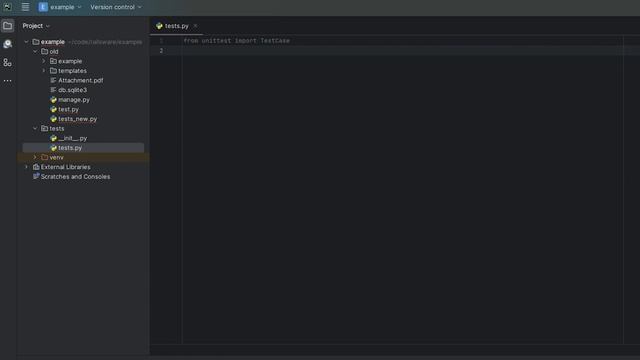Select Attachment.pdf in project tree
Image resolution: width=640 pixels, height=360 pixels.
(x=80, y=80)
